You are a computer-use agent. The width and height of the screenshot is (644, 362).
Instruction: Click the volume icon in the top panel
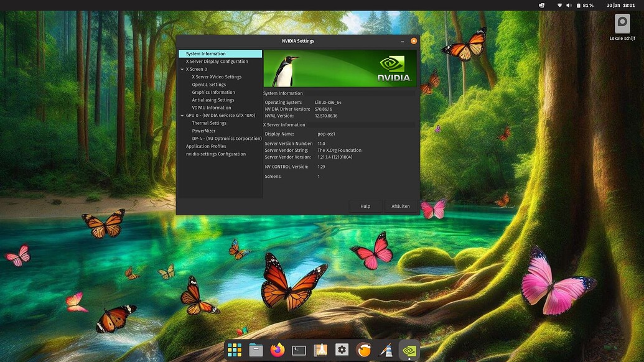[567, 5]
